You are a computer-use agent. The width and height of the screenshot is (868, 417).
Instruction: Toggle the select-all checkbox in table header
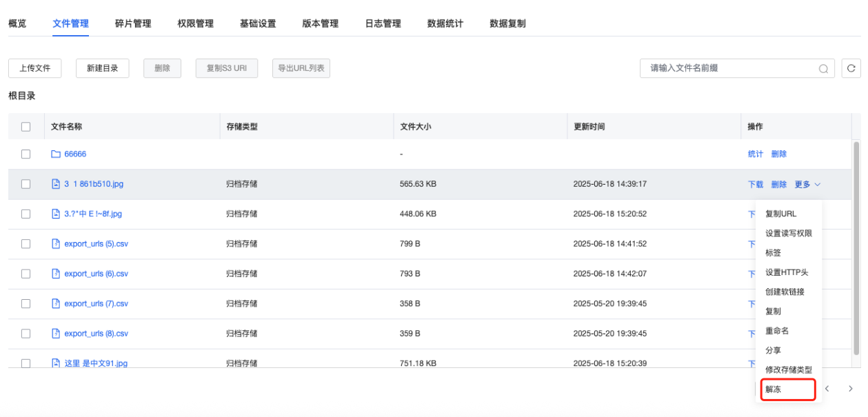pyautogui.click(x=26, y=126)
